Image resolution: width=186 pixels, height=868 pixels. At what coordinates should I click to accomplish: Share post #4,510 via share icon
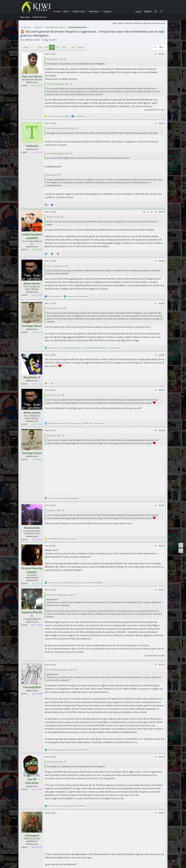tap(156, 546)
